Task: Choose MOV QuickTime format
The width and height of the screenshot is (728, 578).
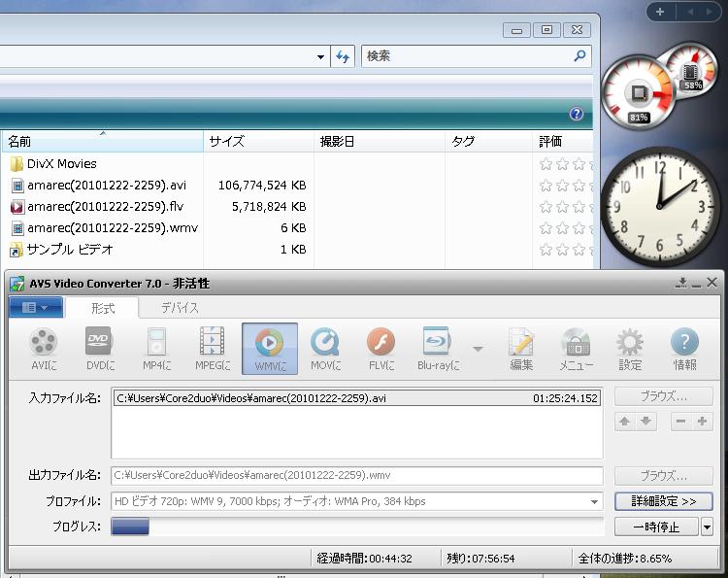Action: (x=325, y=350)
